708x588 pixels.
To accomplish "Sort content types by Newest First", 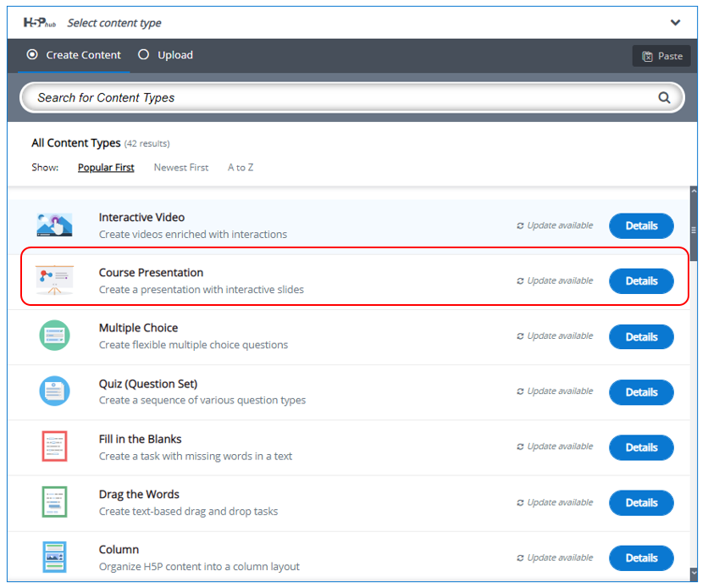I will [x=181, y=168].
